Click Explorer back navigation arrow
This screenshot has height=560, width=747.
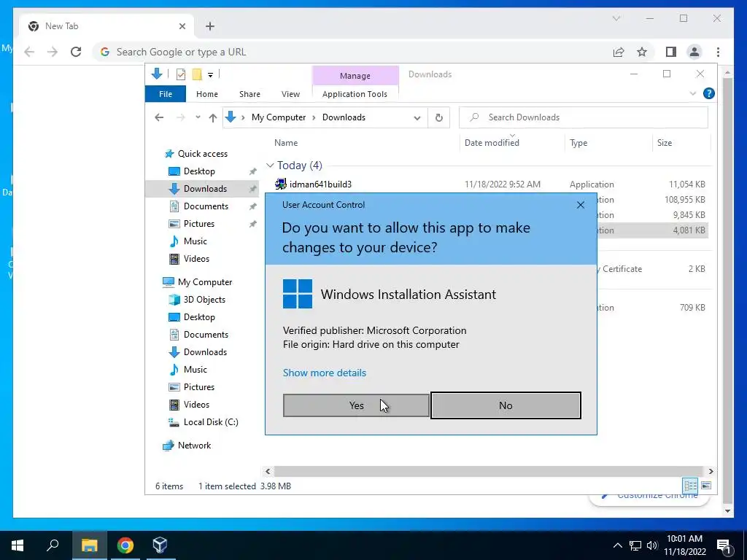[x=159, y=117]
